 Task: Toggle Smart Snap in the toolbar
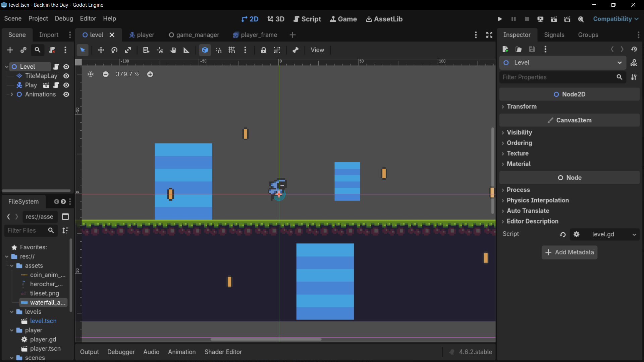click(219, 50)
